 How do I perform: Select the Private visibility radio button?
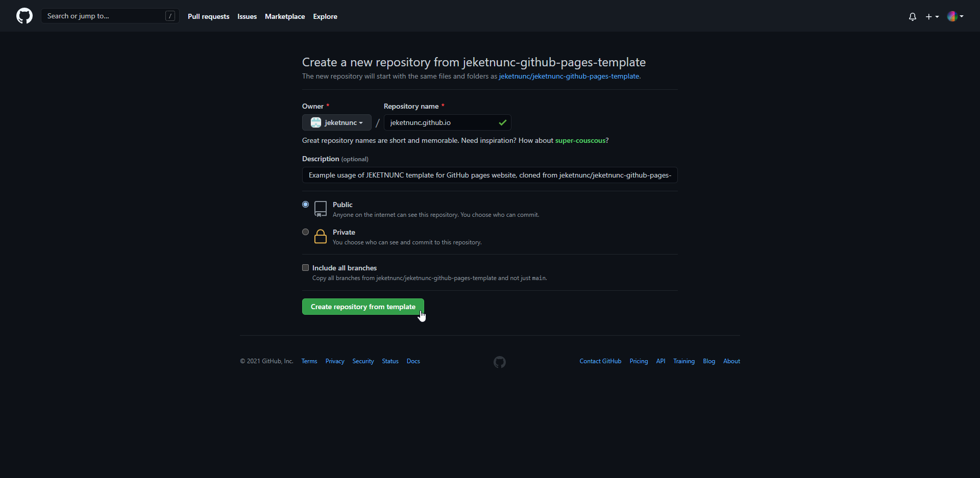point(306,232)
